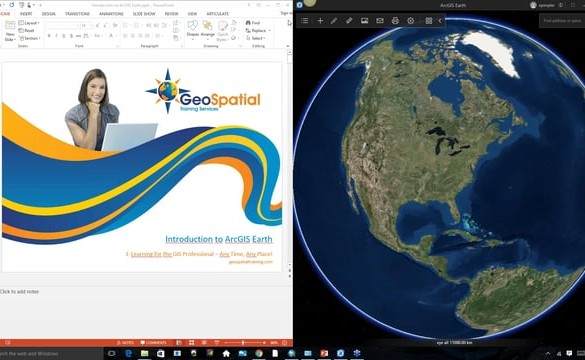The width and height of the screenshot is (585, 360).
Task: Open the Slide Show ribbon tab
Action: [144, 14]
